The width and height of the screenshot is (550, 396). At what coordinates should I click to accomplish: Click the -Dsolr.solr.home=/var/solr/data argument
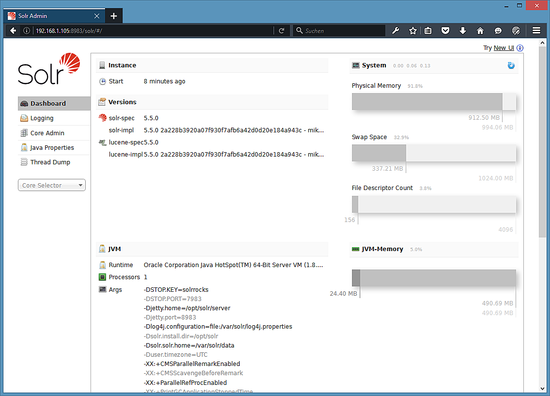189,345
